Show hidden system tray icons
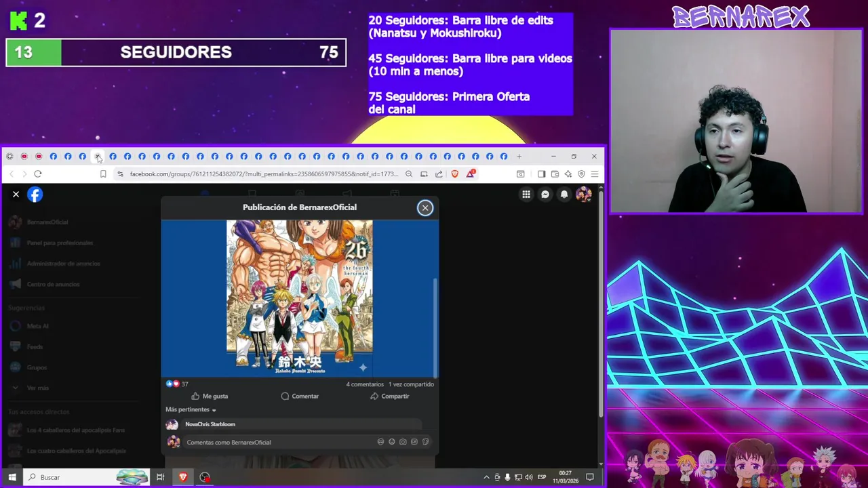 (486, 477)
